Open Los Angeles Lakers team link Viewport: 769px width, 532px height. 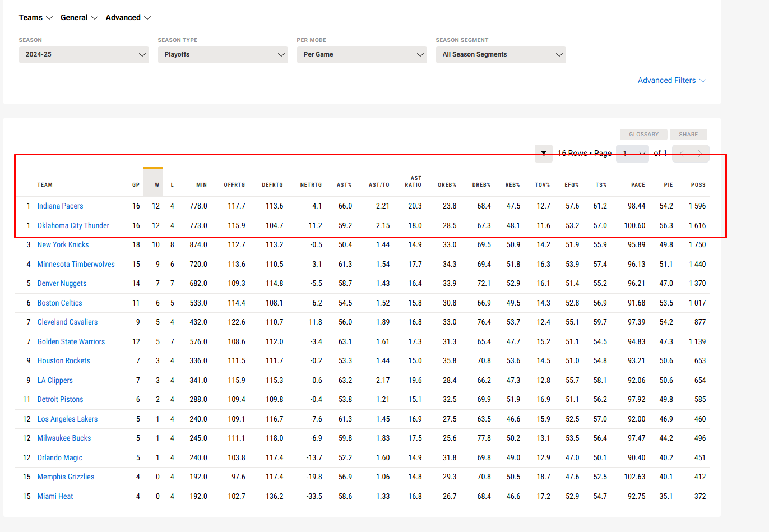pos(67,419)
